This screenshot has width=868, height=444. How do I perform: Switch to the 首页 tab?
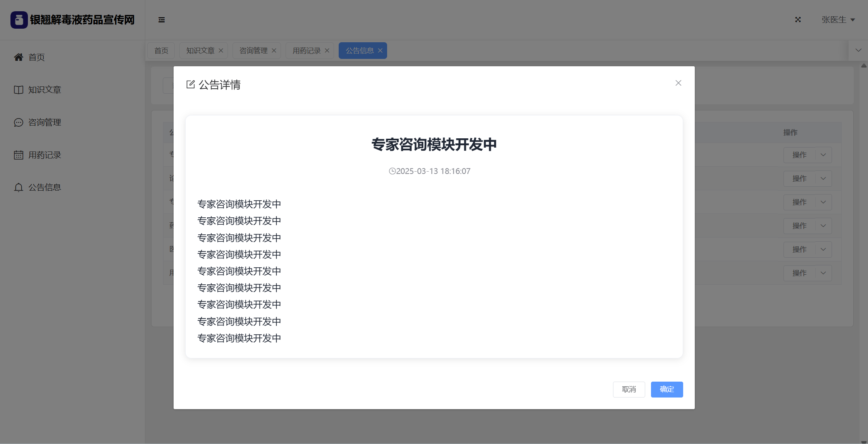click(x=161, y=51)
